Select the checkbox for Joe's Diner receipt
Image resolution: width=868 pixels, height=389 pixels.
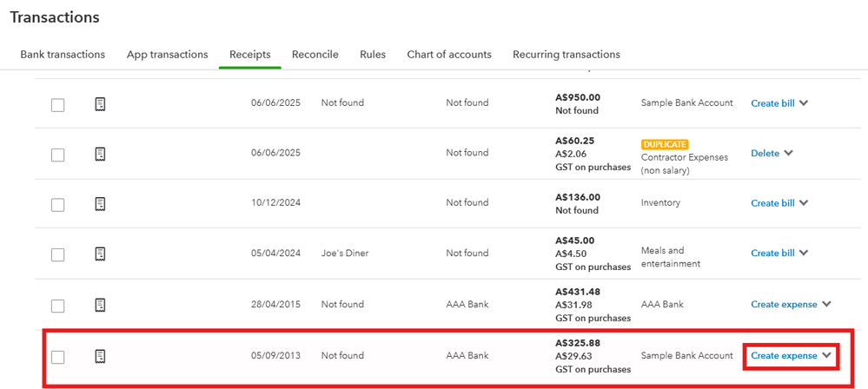pos(57,254)
